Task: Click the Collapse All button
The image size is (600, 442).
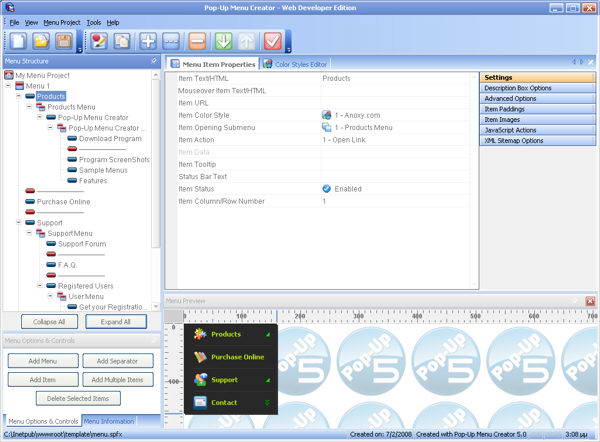Action: (49, 322)
